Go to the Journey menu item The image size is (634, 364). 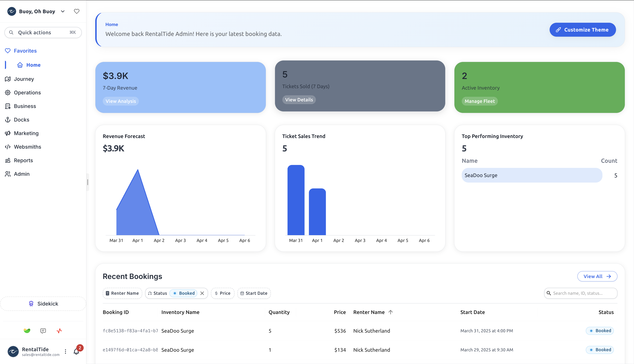coord(24,79)
